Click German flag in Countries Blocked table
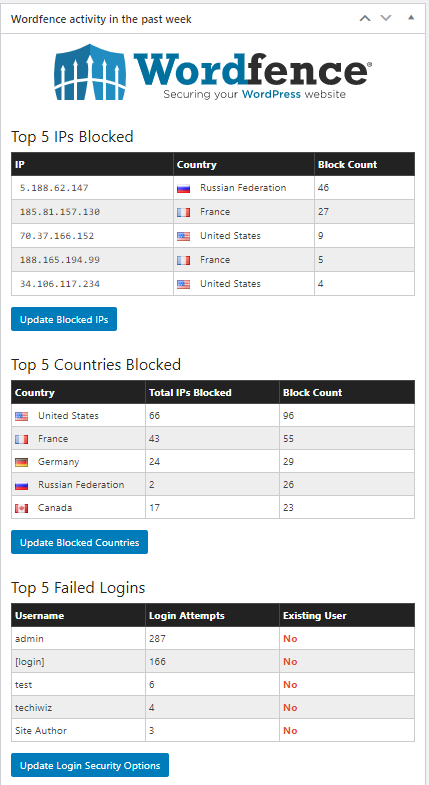 (x=22, y=463)
